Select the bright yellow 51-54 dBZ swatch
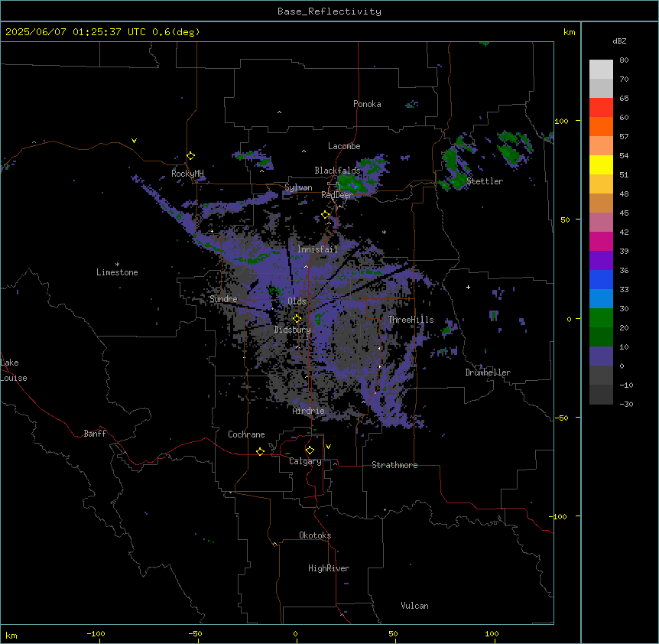 coord(601,164)
